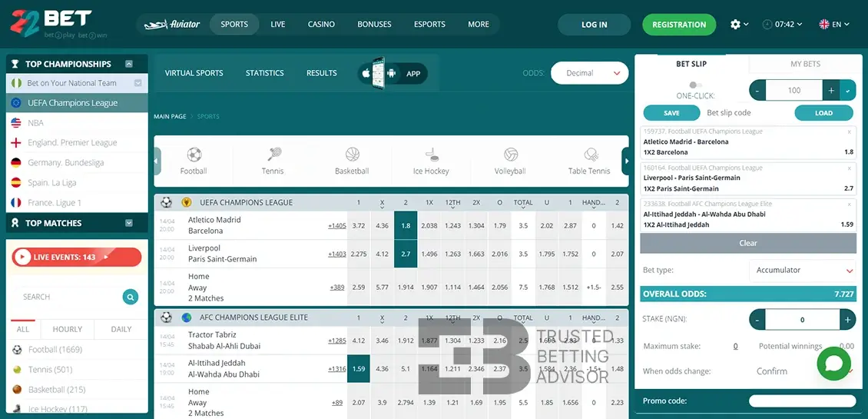Open LIVE EVENTS: 143

[76, 257]
